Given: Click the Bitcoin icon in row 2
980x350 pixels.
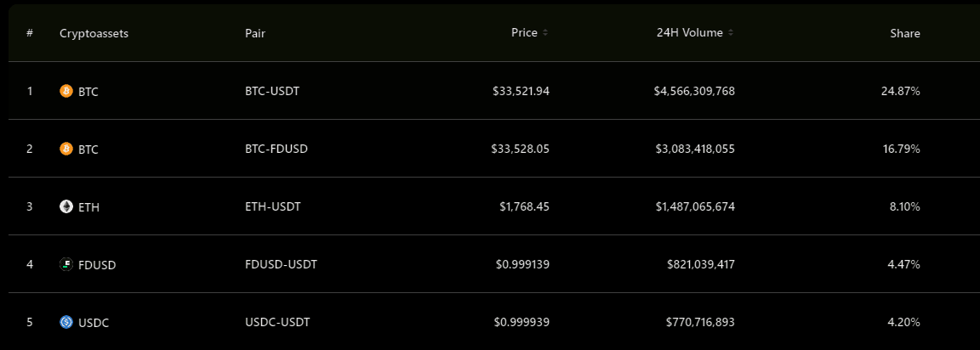Looking at the screenshot, I should [x=66, y=149].
